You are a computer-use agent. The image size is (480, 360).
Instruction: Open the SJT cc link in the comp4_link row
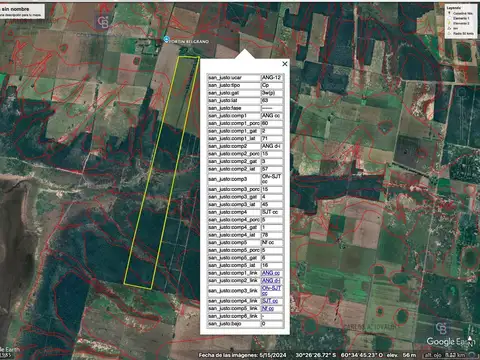(x=270, y=301)
